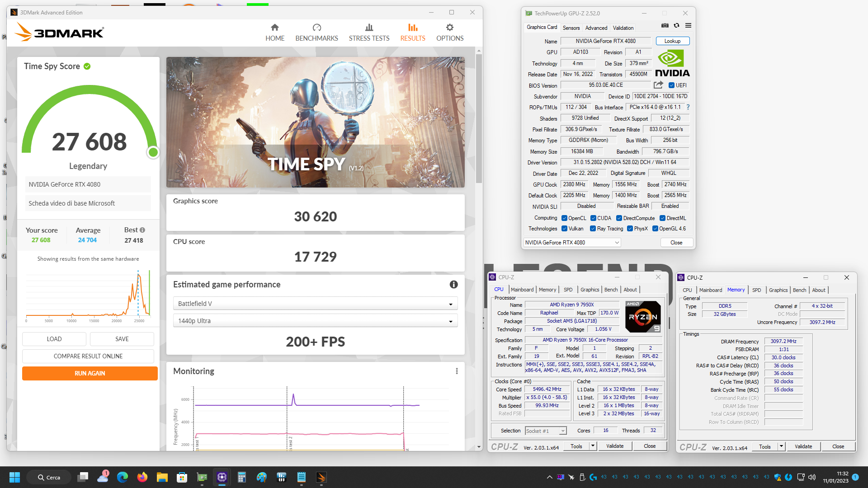Click the Bus Interface question mark in GPU-Z
This screenshot has height=488, width=868.
688,107
